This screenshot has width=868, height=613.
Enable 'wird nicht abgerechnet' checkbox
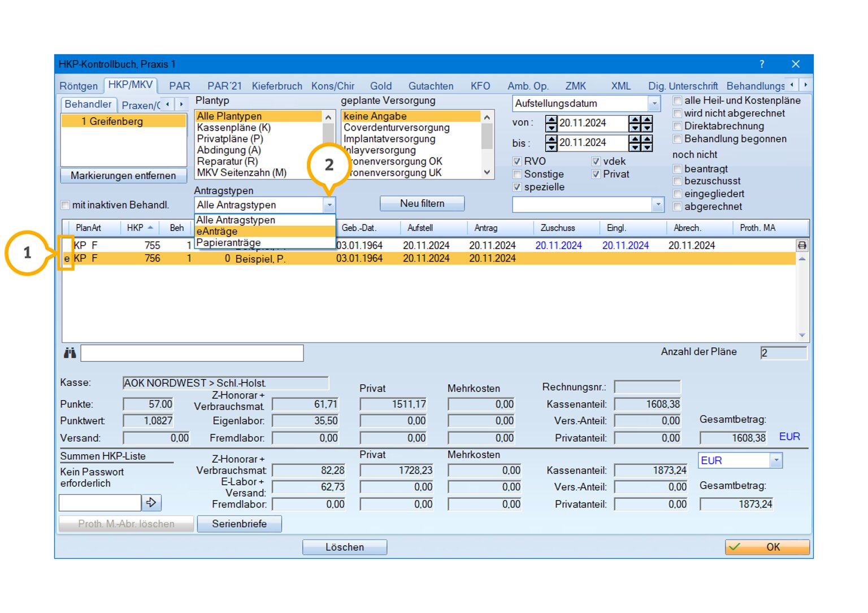(x=677, y=114)
